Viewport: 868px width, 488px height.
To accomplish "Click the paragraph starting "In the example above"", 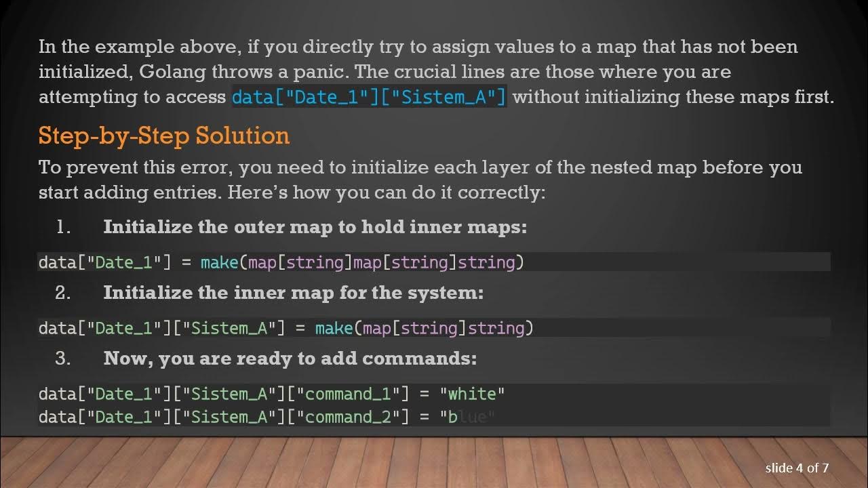I will point(434,71).
